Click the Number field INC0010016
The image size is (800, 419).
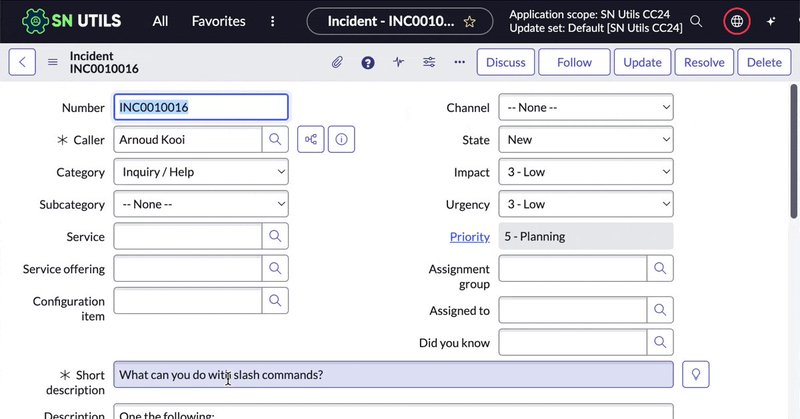click(201, 107)
